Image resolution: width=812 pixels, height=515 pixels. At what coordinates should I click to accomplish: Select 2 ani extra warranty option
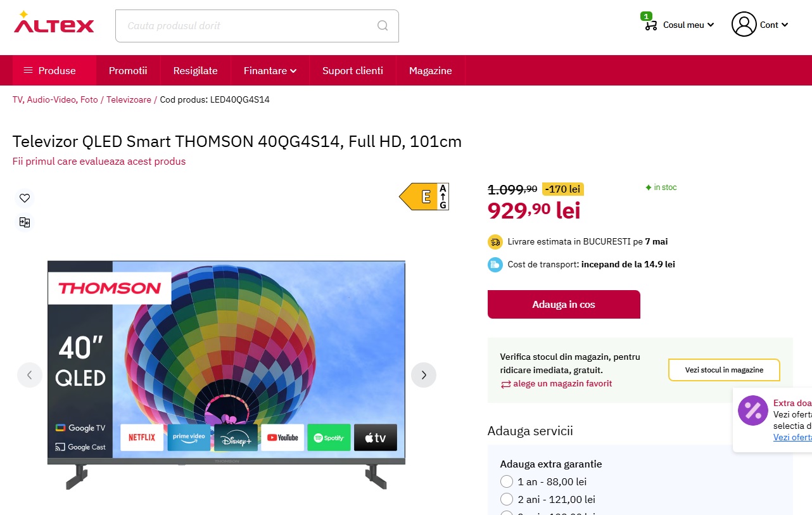[507, 499]
